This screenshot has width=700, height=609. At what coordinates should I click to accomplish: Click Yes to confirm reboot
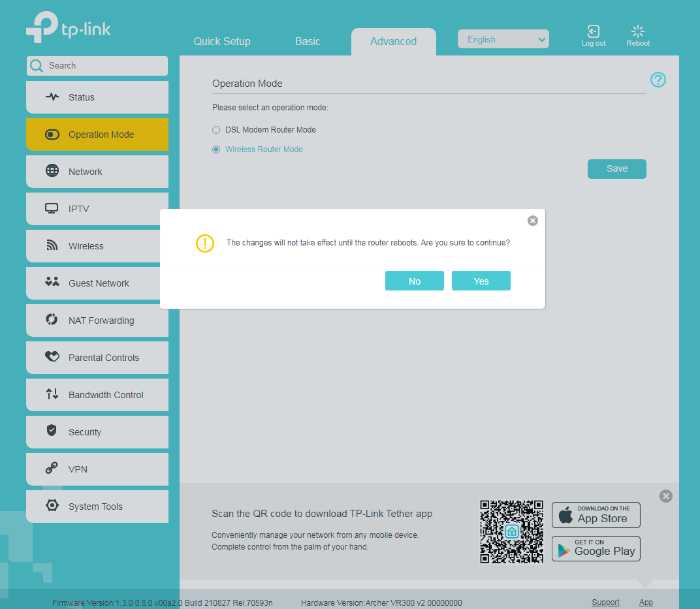[481, 281]
